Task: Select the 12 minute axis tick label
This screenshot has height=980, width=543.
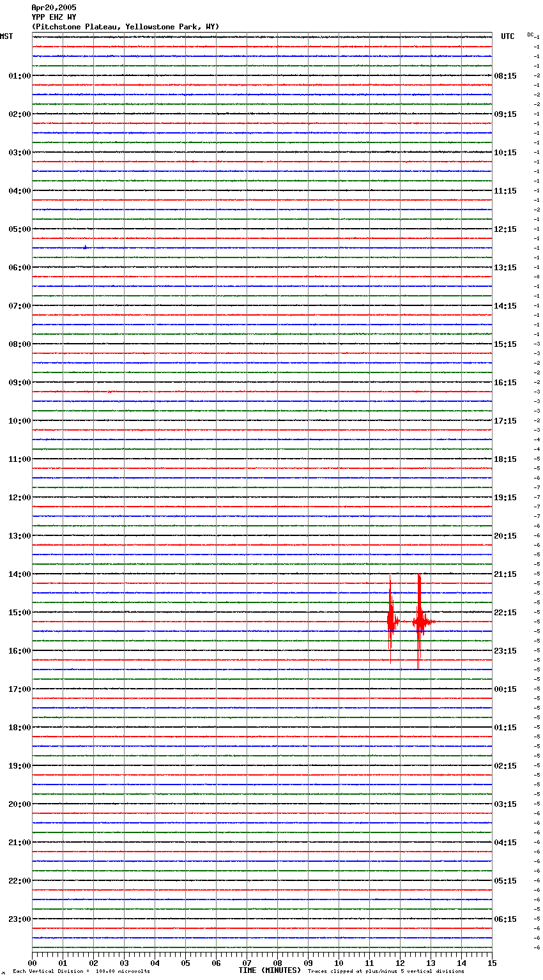Action: (x=400, y=963)
